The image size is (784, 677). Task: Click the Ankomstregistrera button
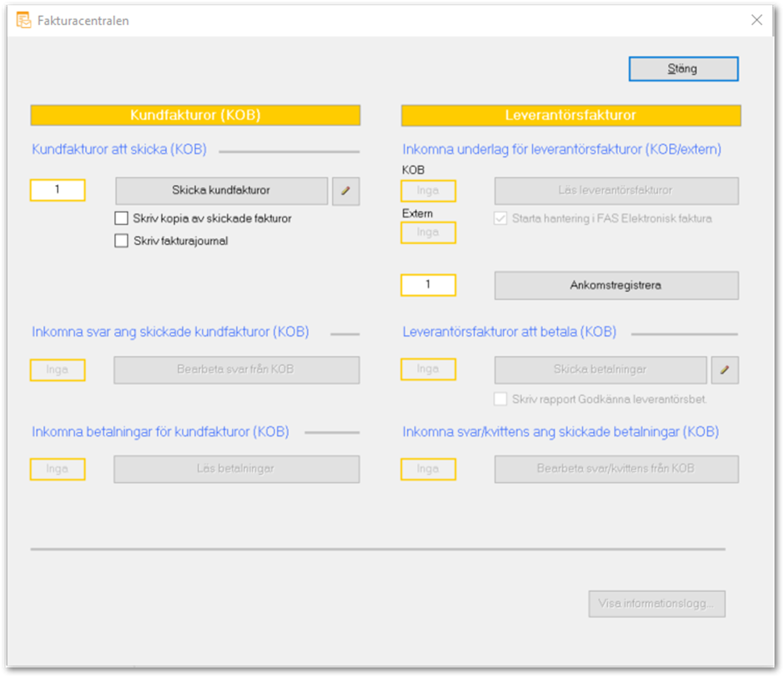pyautogui.click(x=616, y=285)
